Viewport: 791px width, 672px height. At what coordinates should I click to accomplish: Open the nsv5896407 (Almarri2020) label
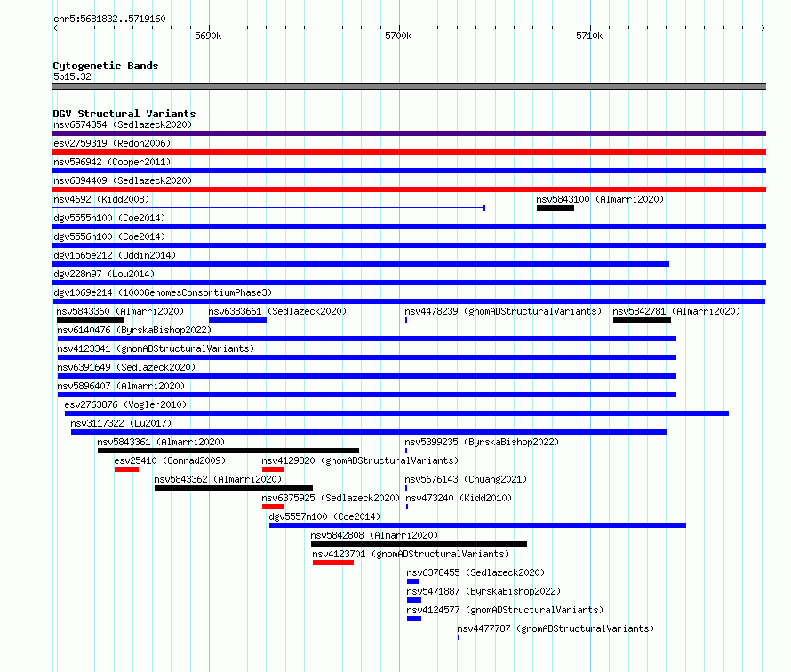click(121, 386)
